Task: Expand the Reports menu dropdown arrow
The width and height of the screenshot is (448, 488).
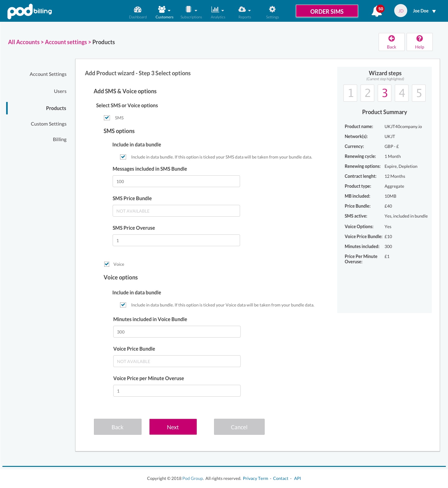Action: pos(250,11)
